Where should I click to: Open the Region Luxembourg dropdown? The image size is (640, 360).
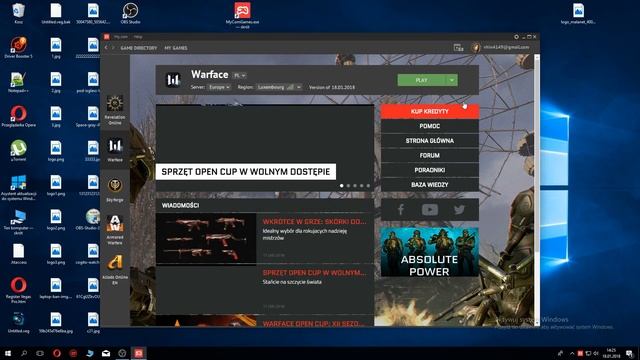279,87
